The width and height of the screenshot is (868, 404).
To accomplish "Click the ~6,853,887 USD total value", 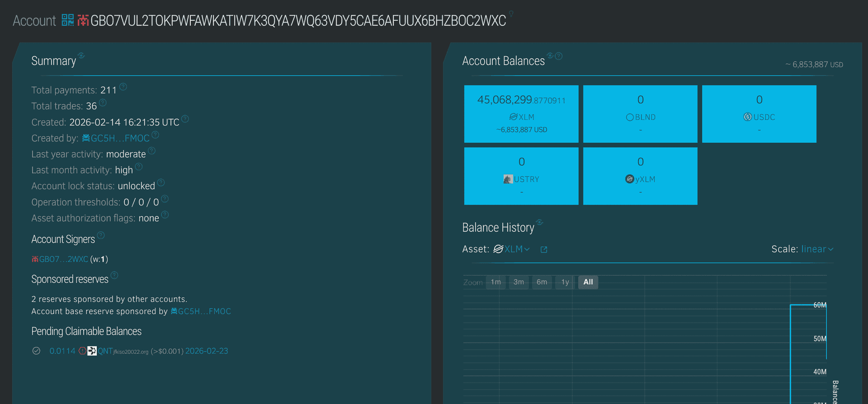I will coord(814,65).
